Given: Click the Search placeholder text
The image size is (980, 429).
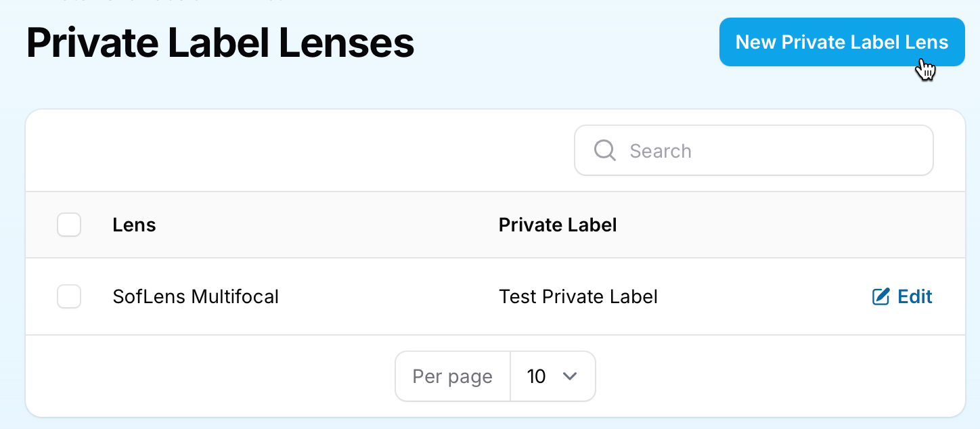Looking at the screenshot, I should pyautogui.click(x=661, y=150).
